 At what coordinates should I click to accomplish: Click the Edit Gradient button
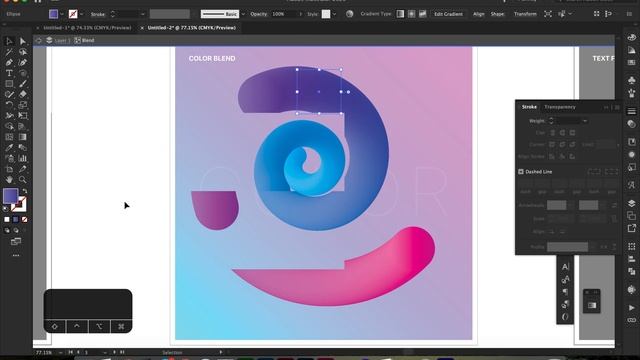point(448,14)
